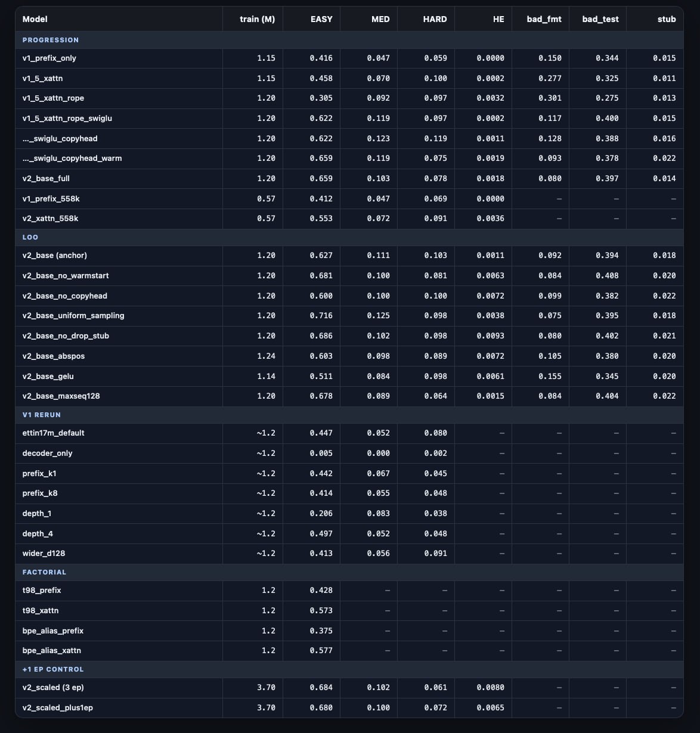Click HE value 0.0036 for v2_xattn_558k
Viewport: 700px width, 733px height.
point(491,219)
